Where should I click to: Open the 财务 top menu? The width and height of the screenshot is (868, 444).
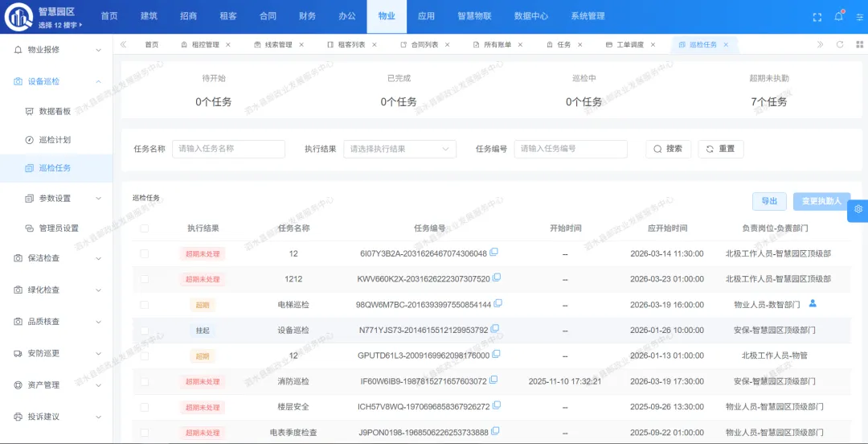pyautogui.click(x=307, y=17)
